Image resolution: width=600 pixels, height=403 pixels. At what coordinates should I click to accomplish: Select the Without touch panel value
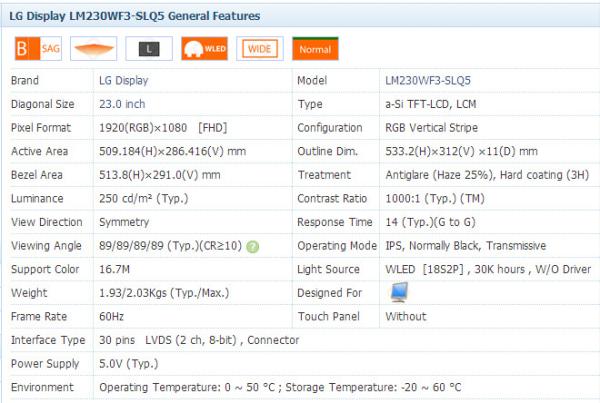point(406,317)
